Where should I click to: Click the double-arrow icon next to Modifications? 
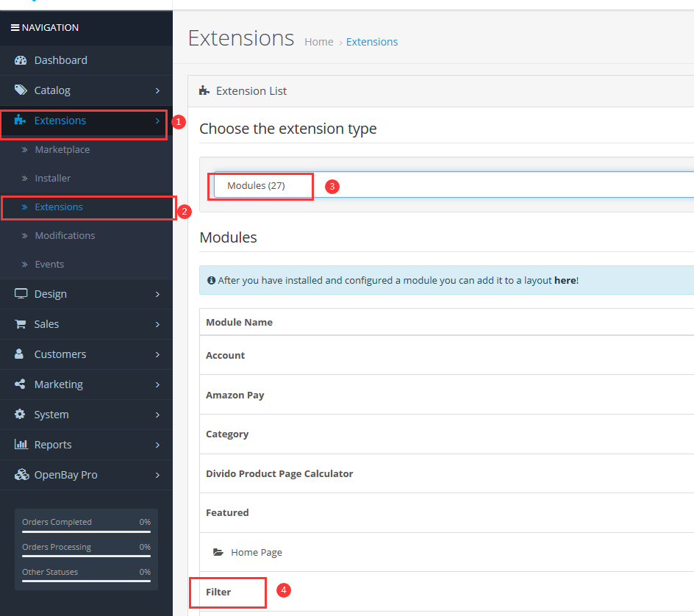pyautogui.click(x=25, y=235)
